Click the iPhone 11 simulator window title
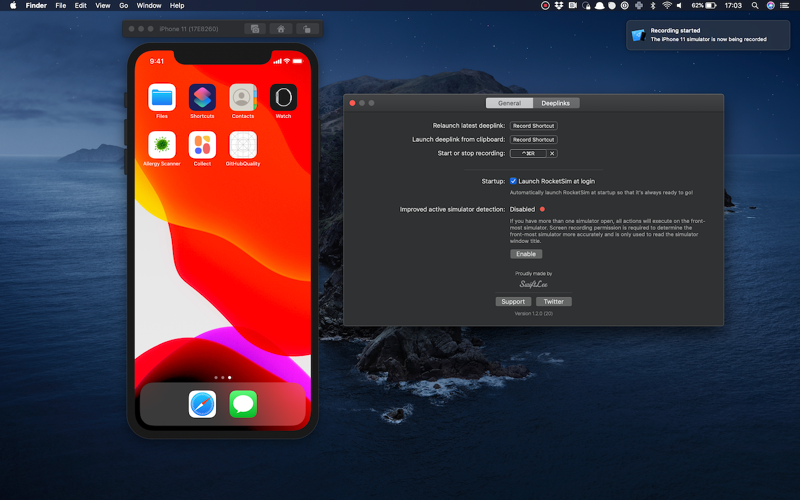The image size is (800, 500). [189, 29]
